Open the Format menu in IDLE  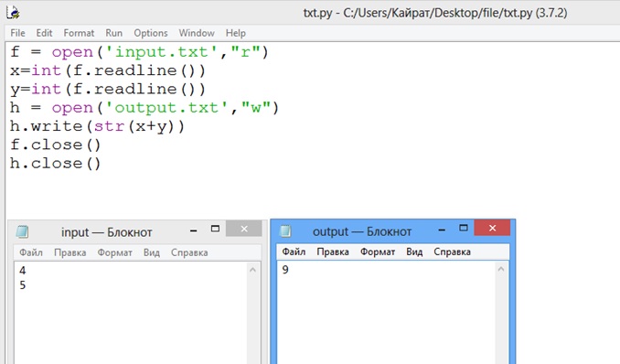(x=79, y=33)
